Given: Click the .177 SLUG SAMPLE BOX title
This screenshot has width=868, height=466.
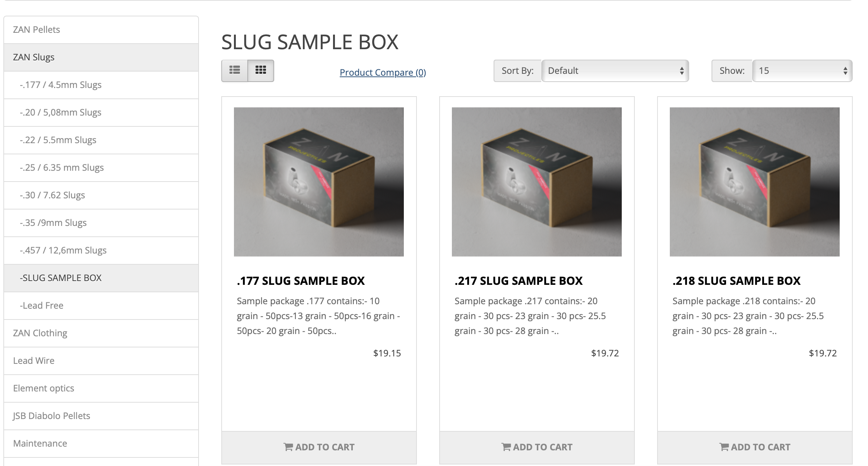Looking at the screenshot, I should (301, 281).
